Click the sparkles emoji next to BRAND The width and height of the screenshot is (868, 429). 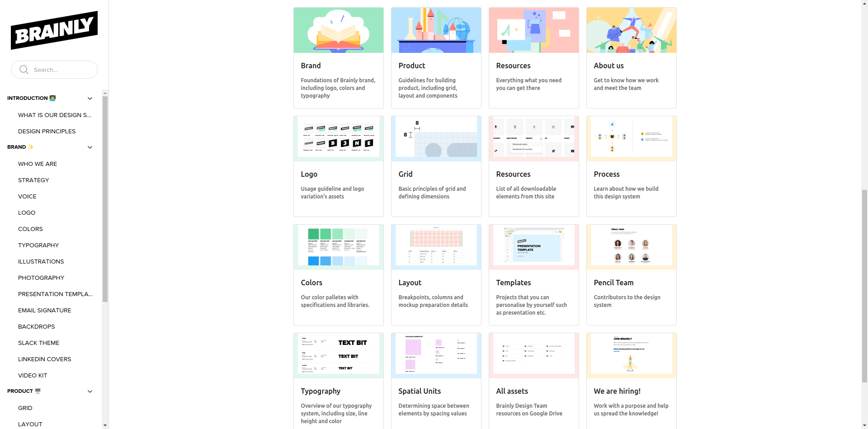(31, 147)
